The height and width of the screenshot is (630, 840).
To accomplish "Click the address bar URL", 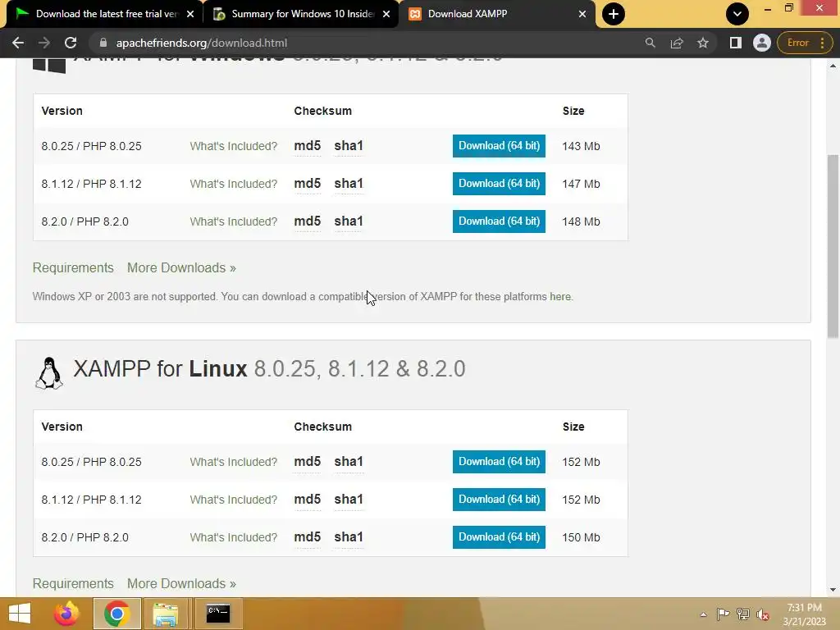I will [202, 43].
